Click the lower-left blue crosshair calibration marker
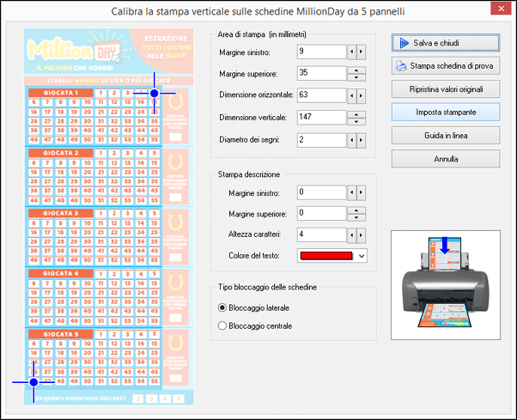Viewport: 517px width, 420px height. click(33, 381)
